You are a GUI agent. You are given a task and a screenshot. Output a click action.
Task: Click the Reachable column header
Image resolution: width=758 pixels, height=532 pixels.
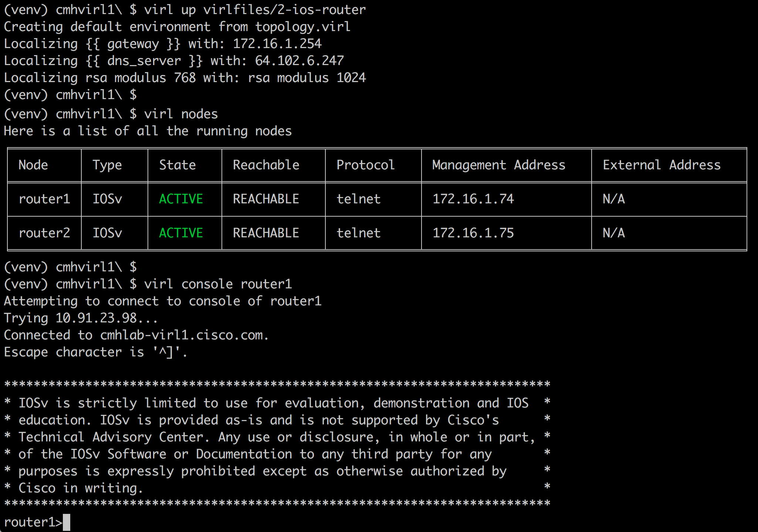pyautogui.click(x=266, y=165)
